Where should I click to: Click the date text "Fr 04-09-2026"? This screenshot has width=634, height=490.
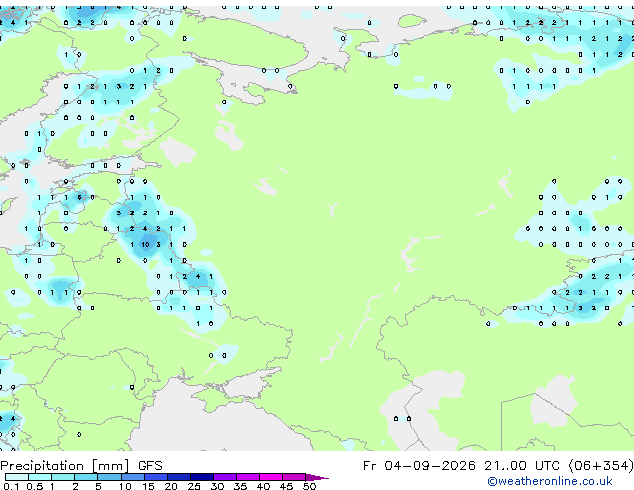[419, 466]
